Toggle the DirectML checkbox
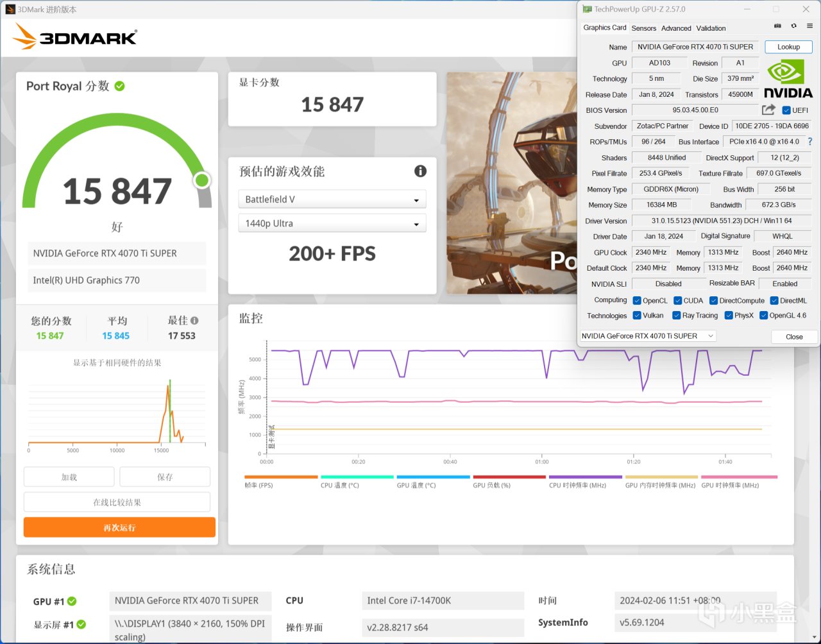The width and height of the screenshot is (821, 644). pos(774,300)
